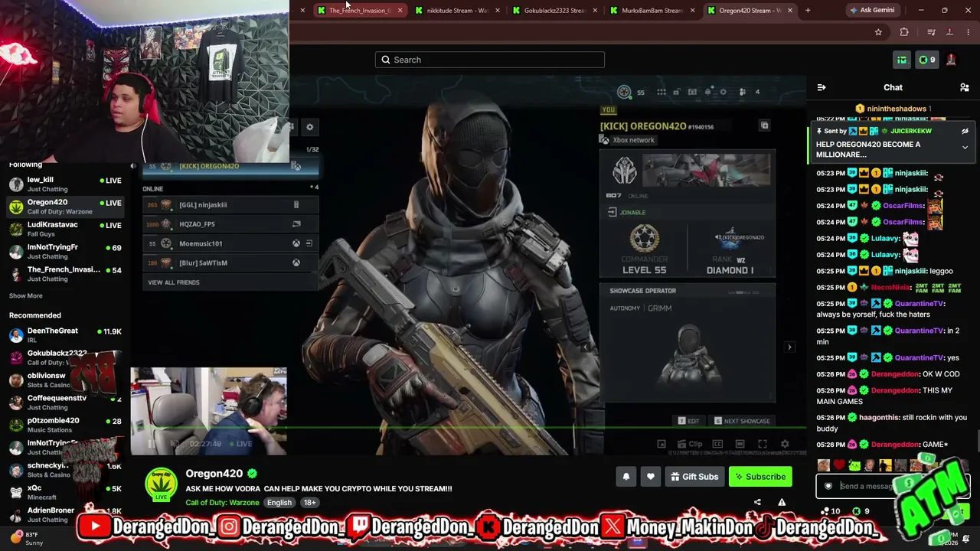Click the in-game friends settings gear
Viewport: 980px width, 551px height.
[309, 127]
